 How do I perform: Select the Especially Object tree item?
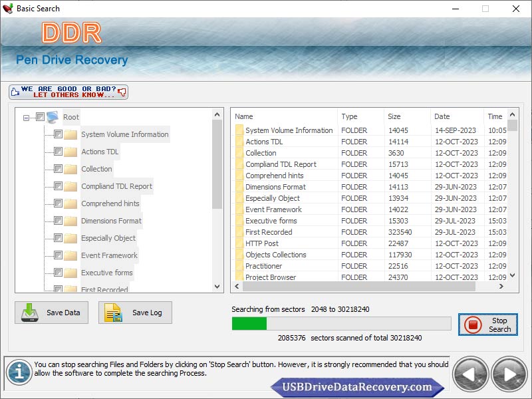[x=108, y=238]
